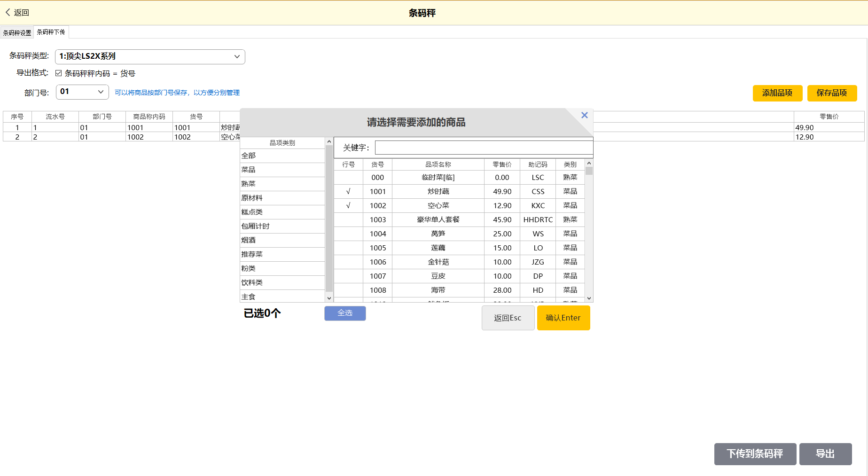Click product table scroll-up arrow
The width and height of the screenshot is (868, 476).
coord(589,163)
